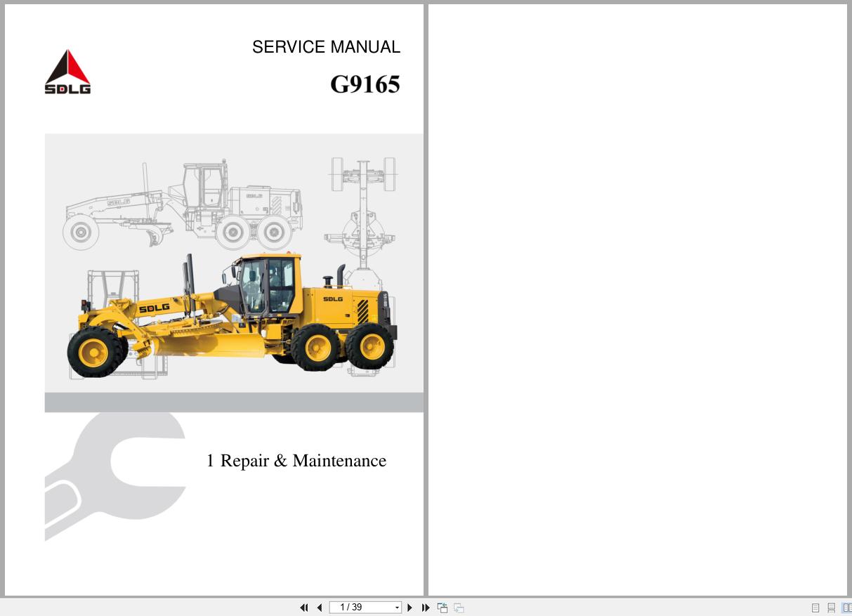Go forward to the next view
The height and width of the screenshot is (616, 852).
coord(457,607)
